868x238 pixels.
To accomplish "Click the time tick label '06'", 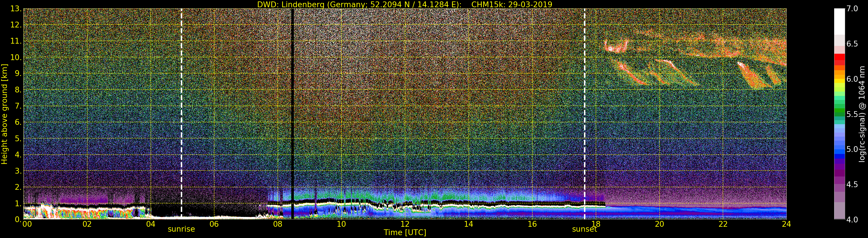I will [214, 224].
